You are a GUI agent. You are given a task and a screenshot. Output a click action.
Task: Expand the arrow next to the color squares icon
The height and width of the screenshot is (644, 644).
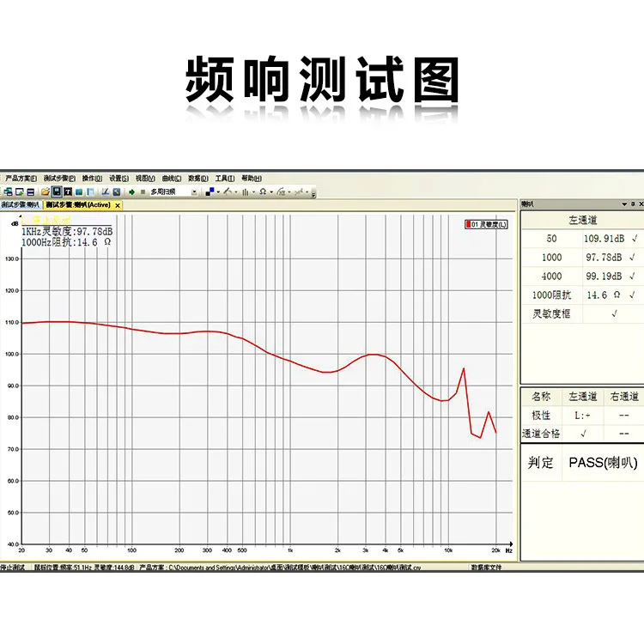point(218,191)
